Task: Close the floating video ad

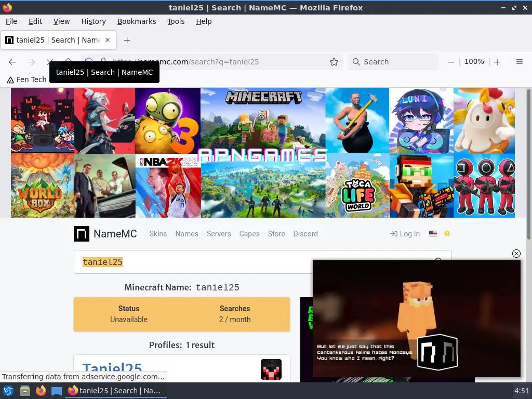Action: tap(516, 254)
